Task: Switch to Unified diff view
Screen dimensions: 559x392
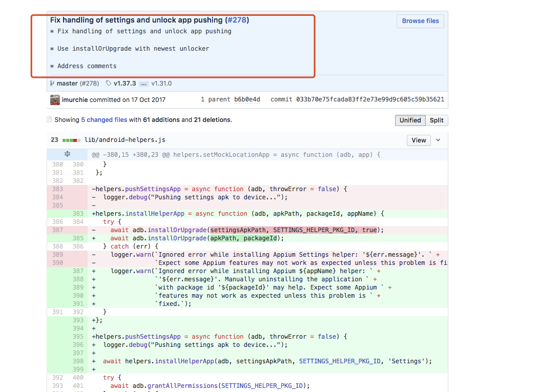Action: (x=410, y=120)
